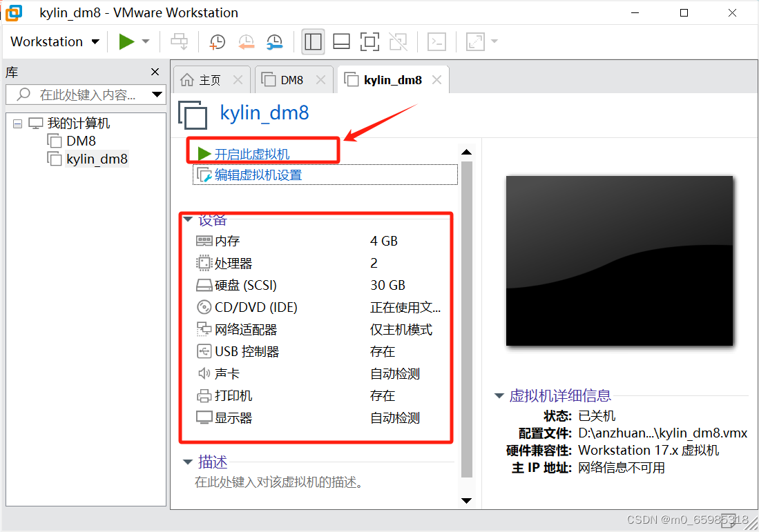Viewport: 759px width, 532px height.
Task: Revert to the previous snapshot icon
Action: pyautogui.click(x=246, y=41)
